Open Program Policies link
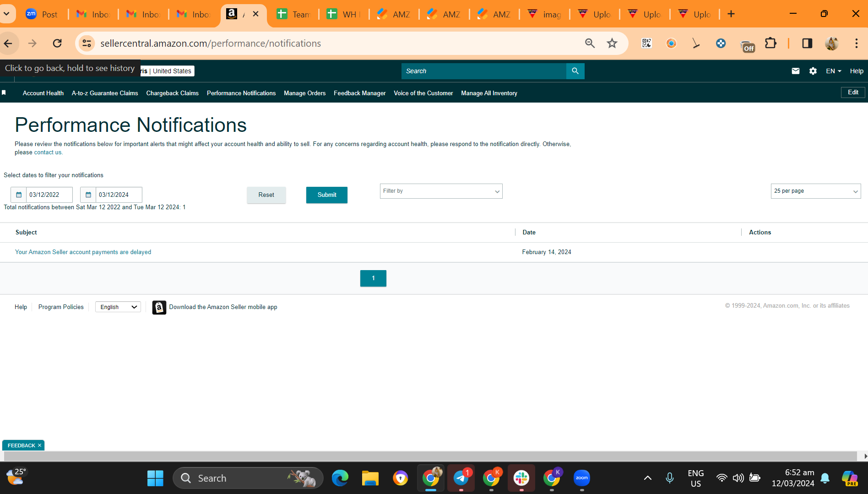Screen dimensions: 868x494 click(x=61, y=307)
